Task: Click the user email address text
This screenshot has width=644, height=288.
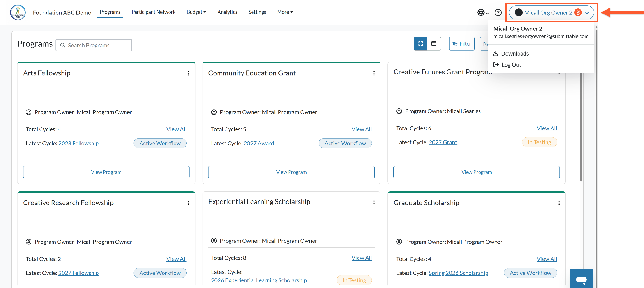Action: [x=541, y=36]
